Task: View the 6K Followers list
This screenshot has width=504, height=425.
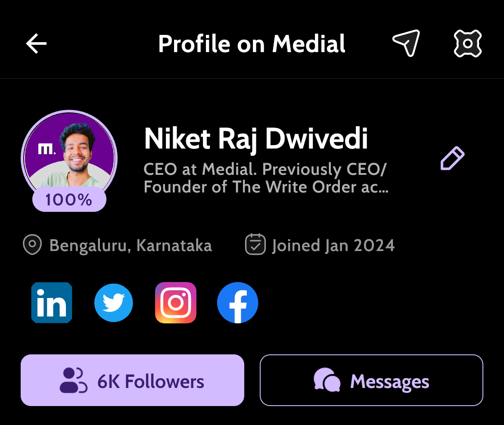Action: tap(132, 380)
